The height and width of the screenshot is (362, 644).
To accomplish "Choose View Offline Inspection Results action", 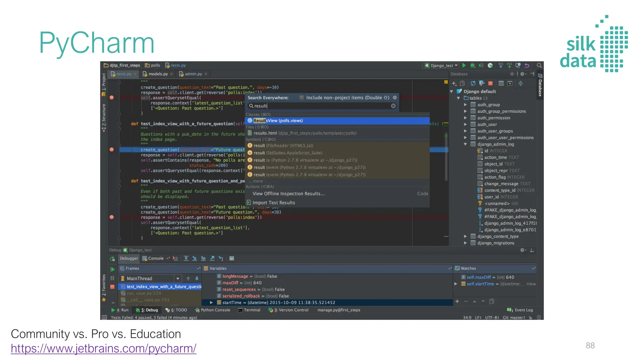I will [x=337, y=194].
